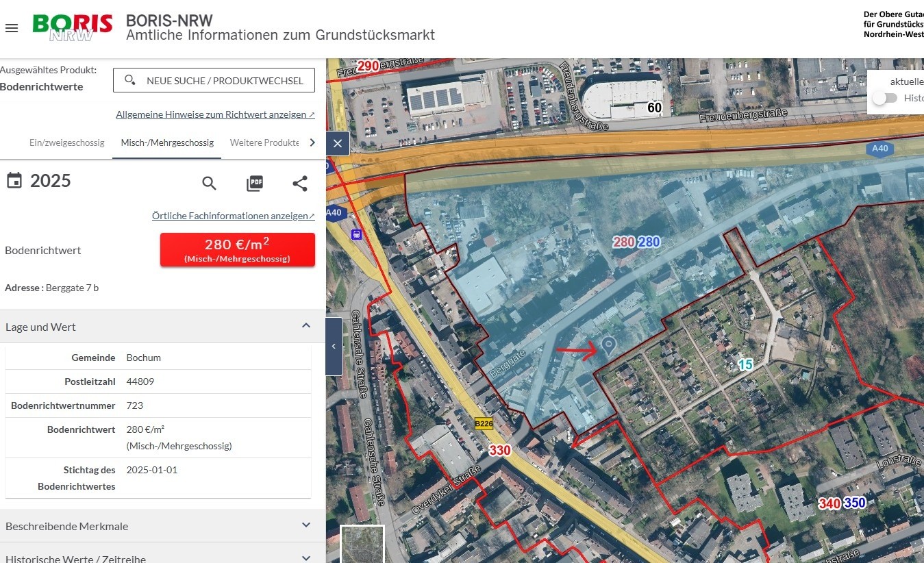The height and width of the screenshot is (563, 924).
Task: Download the PDF report icon
Action: pos(255,184)
